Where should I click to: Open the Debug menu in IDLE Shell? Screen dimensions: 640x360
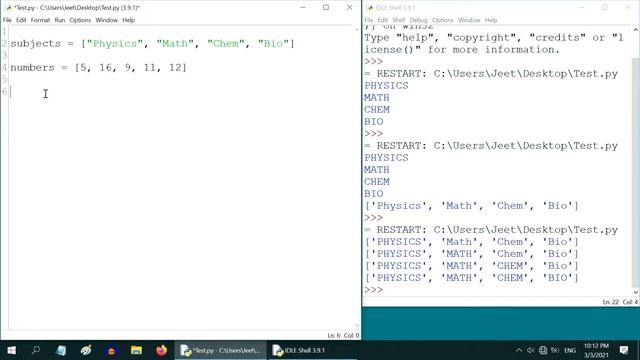418,20
